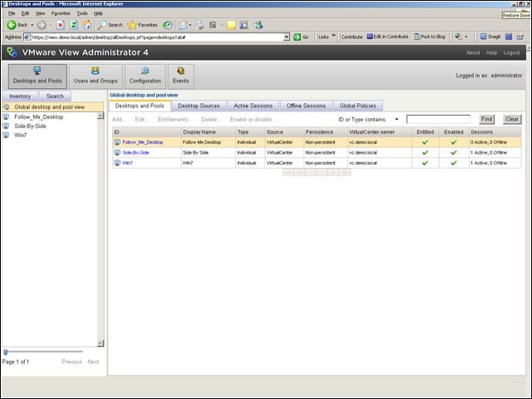Click Win7 icon in inventory tree

[6, 135]
